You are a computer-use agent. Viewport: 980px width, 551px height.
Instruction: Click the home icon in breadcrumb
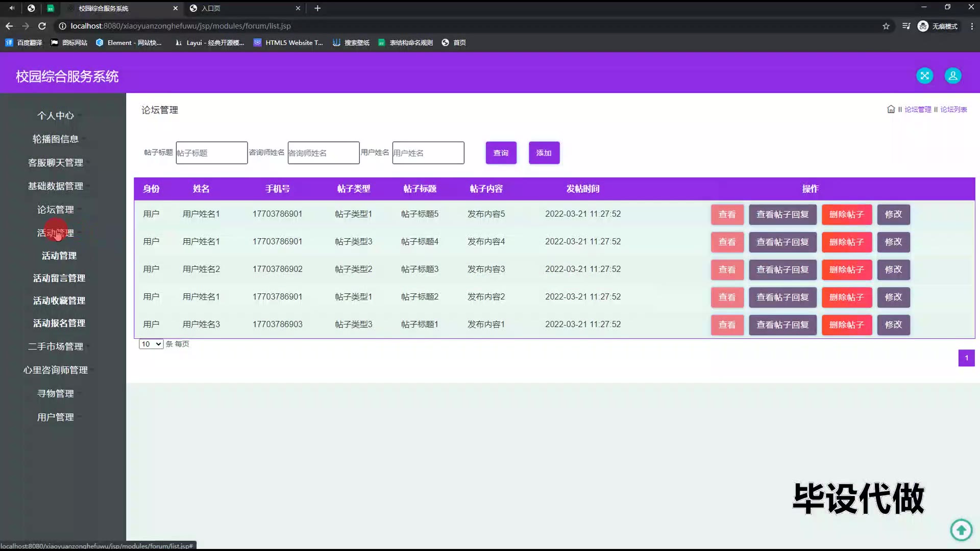[891, 109]
